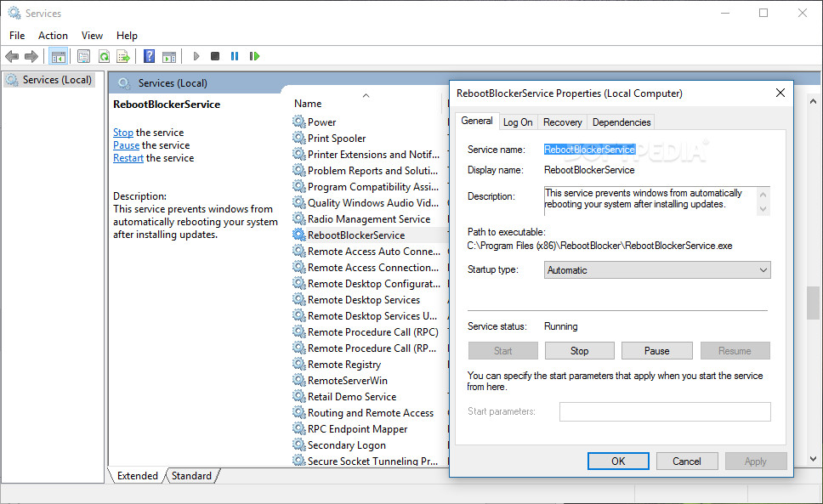
Task: Click the gear icon beside Program Compatibility Assistant
Action: 299,187
